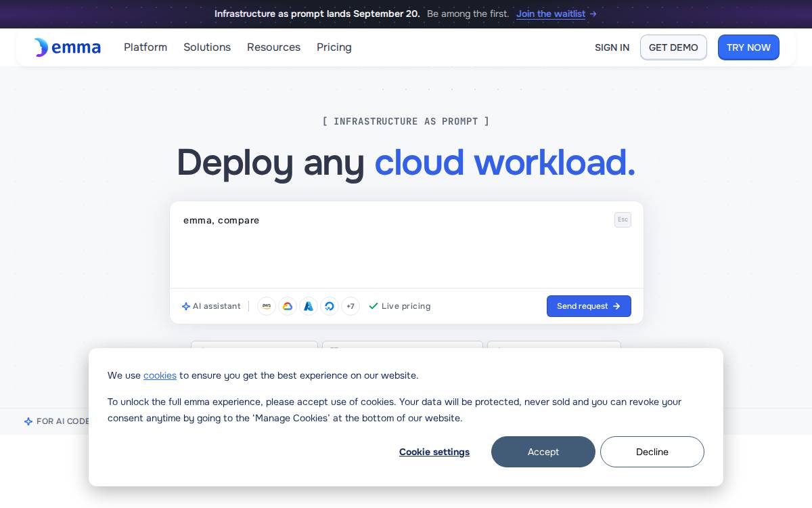Open the Platform menu
This screenshot has width=812, height=508.
coord(145,47)
